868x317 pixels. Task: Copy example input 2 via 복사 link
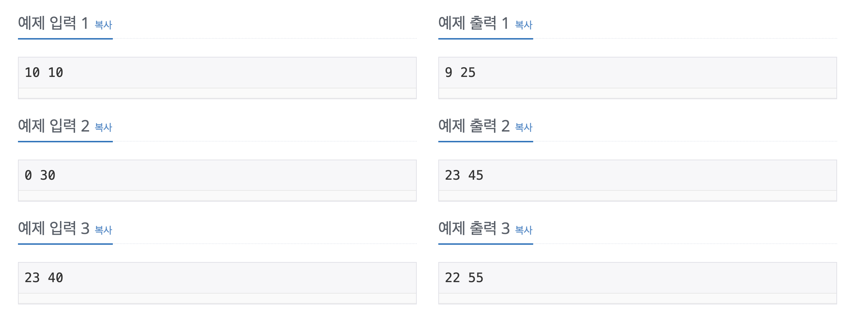coord(103,127)
